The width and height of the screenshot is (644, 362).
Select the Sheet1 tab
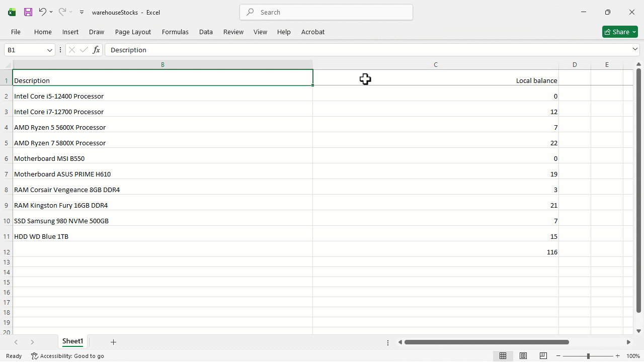point(72,341)
